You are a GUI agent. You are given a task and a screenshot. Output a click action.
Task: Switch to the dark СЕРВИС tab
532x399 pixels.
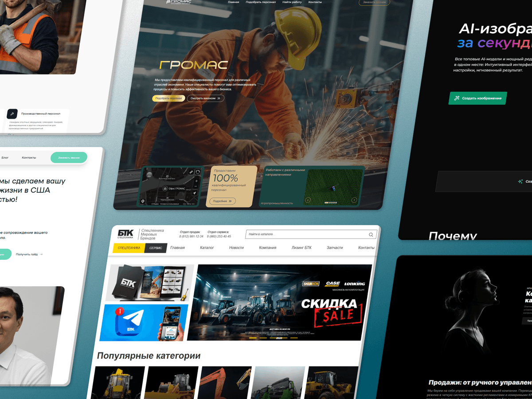156,248
